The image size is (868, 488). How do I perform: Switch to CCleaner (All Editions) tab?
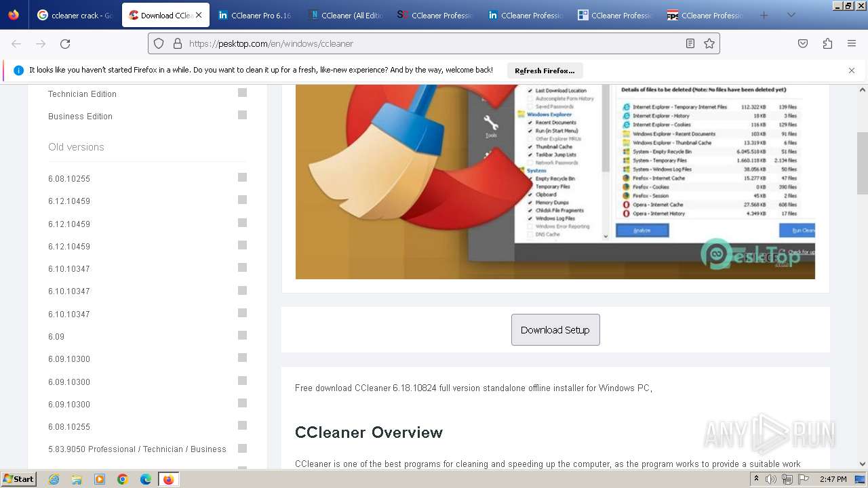pos(344,15)
